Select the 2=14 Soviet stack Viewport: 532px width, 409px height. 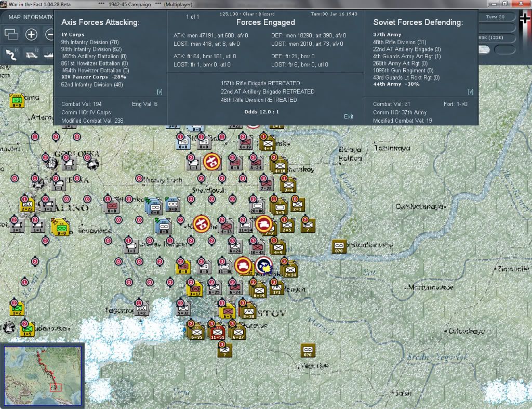pos(290,270)
